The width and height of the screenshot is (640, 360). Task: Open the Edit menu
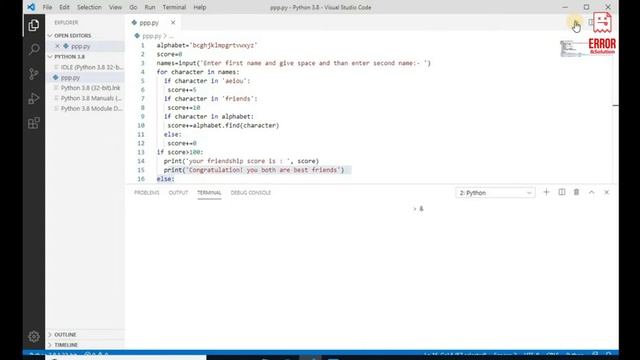64,7
